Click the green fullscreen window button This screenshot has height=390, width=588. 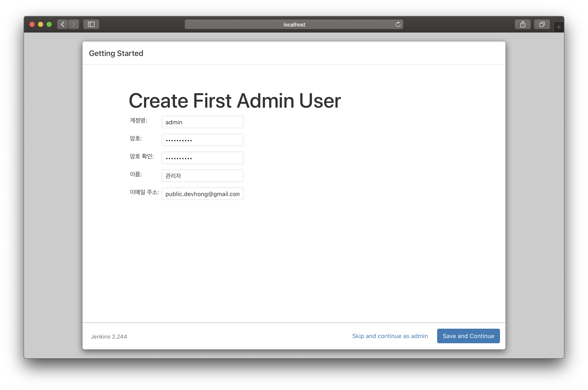click(x=49, y=24)
